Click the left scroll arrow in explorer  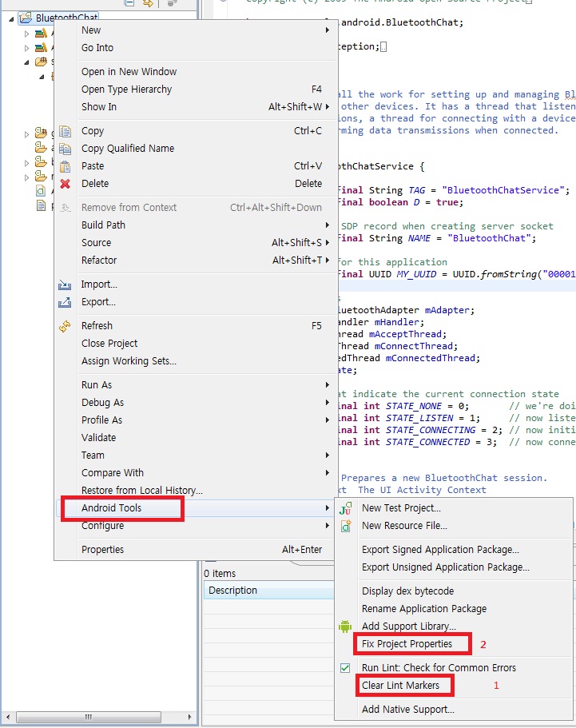[x=8, y=717]
